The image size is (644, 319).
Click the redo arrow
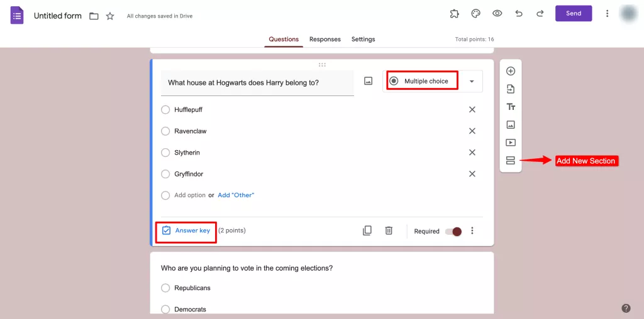tap(540, 14)
